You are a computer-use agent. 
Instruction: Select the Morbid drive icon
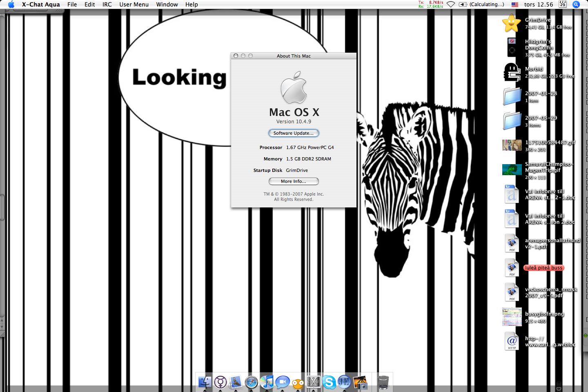tap(512, 72)
